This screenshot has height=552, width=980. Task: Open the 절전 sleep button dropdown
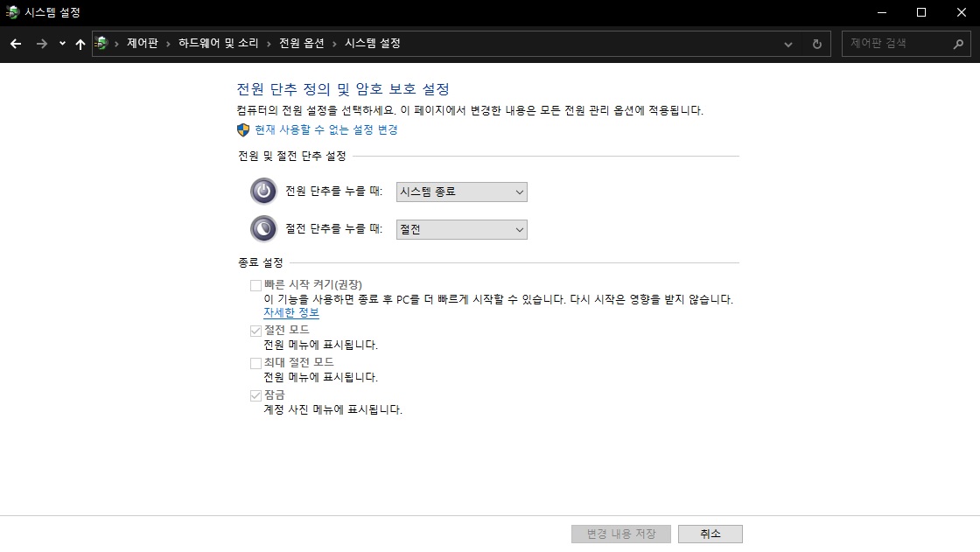[x=461, y=229]
